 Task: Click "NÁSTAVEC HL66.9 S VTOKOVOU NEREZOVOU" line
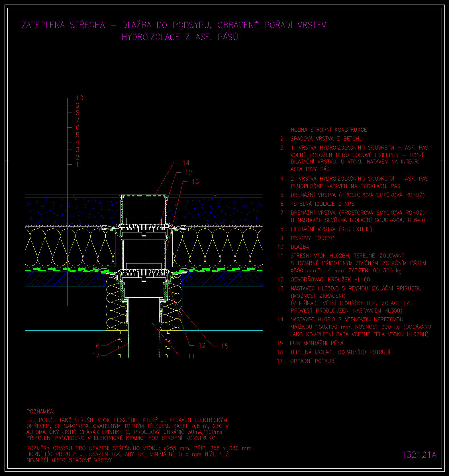[347, 320]
